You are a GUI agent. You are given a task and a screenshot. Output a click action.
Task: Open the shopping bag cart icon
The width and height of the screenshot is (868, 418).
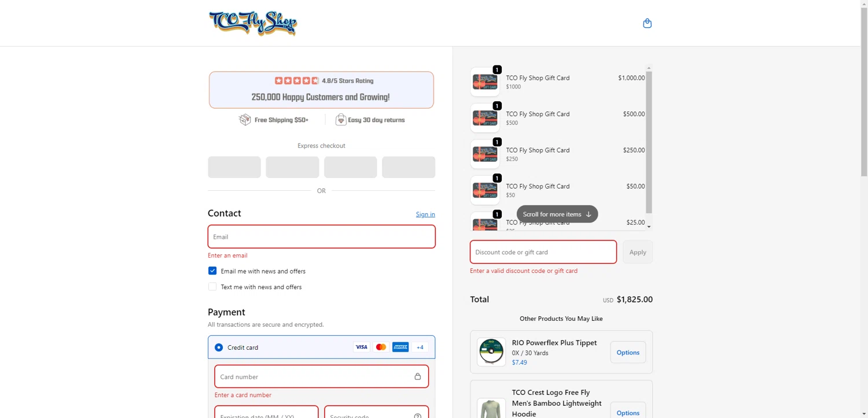tap(647, 23)
